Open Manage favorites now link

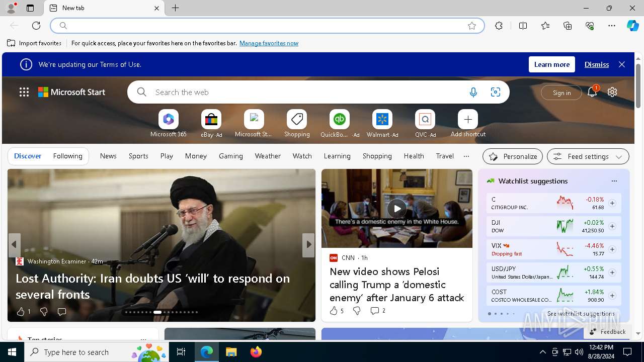pyautogui.click(x=269, y=43)
